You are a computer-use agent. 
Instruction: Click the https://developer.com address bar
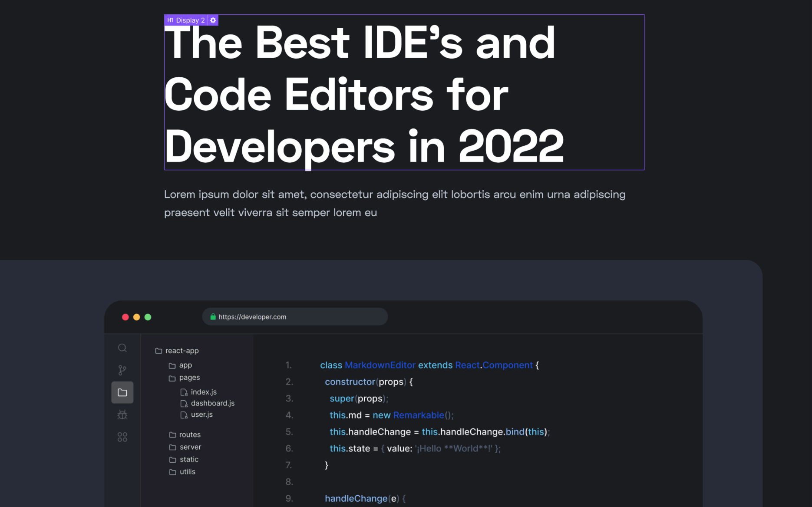point(295,316)
